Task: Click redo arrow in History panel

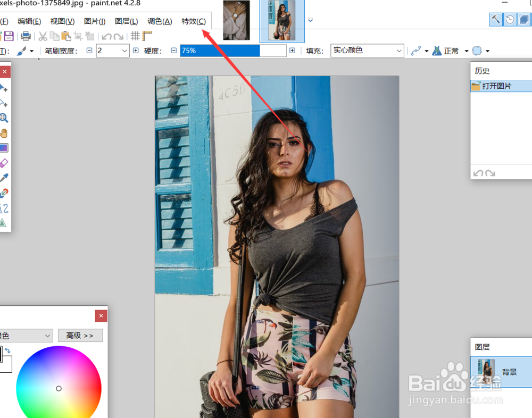Action: click(x=490, y=173)
